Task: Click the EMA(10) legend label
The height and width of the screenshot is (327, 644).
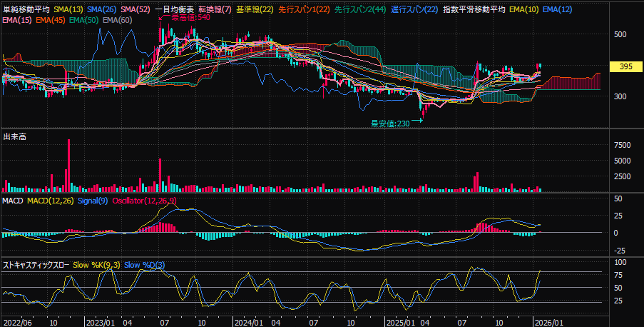Action: (524, 9)
